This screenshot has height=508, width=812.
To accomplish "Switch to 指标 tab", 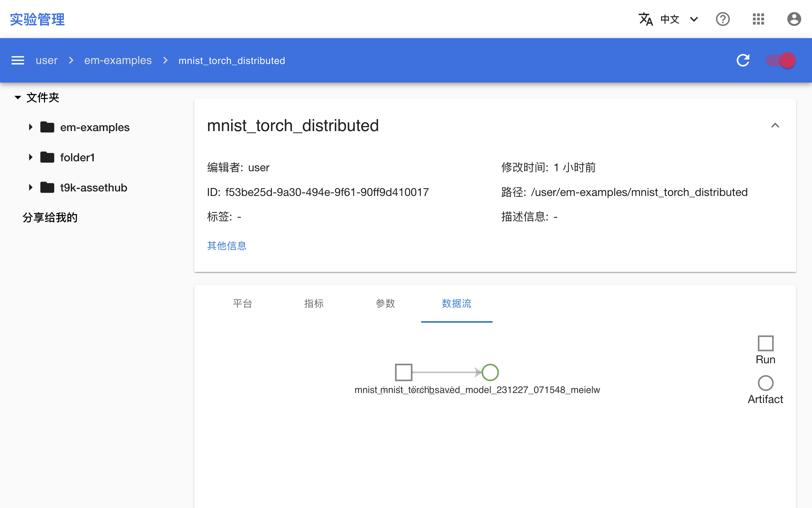I will (314, 303).
